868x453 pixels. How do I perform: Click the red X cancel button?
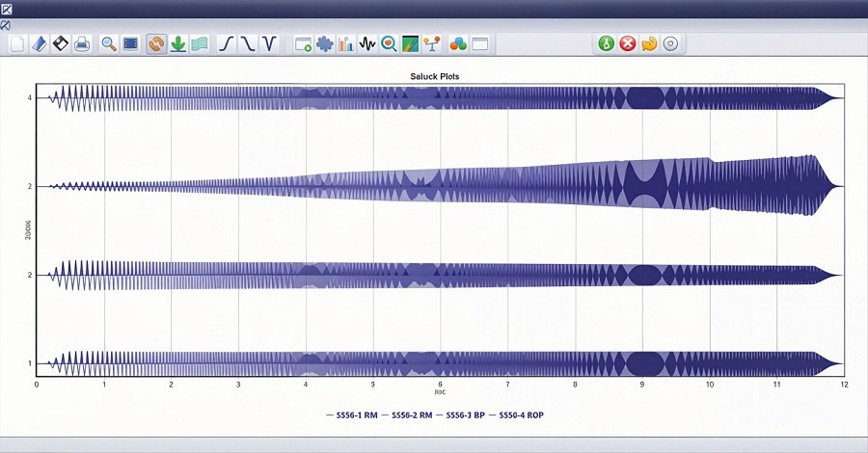pyautogui.click(x=627, y=43)
